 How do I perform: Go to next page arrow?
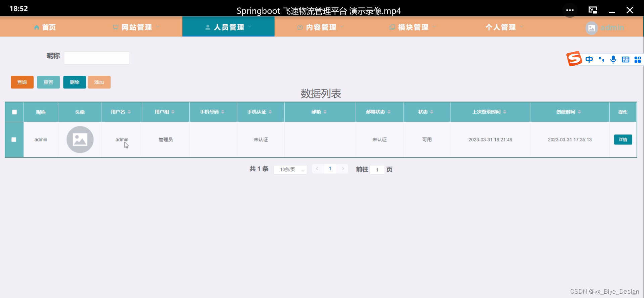[x=343, y=169]
